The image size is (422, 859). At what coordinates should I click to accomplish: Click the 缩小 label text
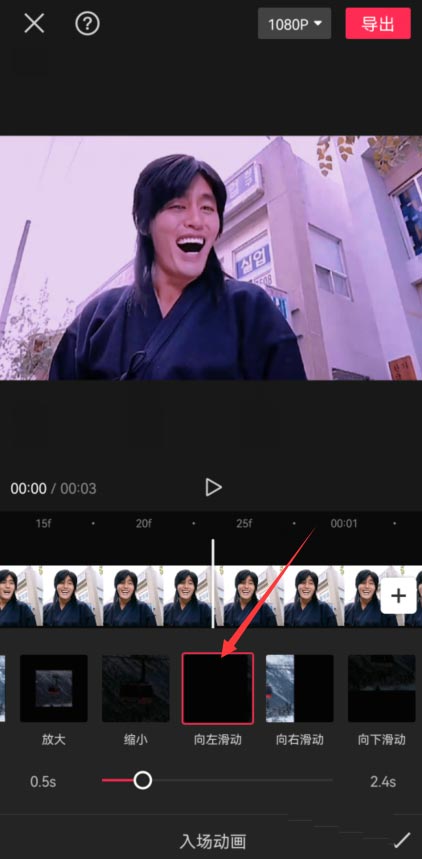135,740
